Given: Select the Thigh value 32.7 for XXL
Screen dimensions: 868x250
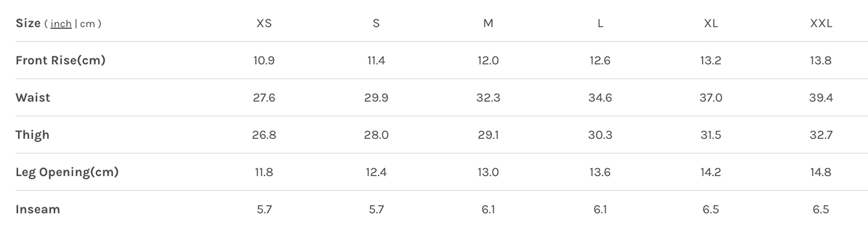Looking at the screenshot, I should 821,135.
